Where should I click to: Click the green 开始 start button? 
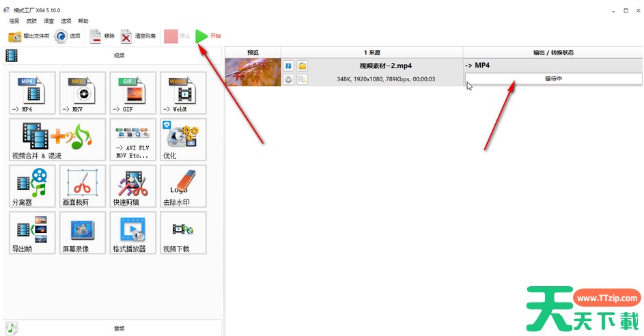(x=201, y=36)
